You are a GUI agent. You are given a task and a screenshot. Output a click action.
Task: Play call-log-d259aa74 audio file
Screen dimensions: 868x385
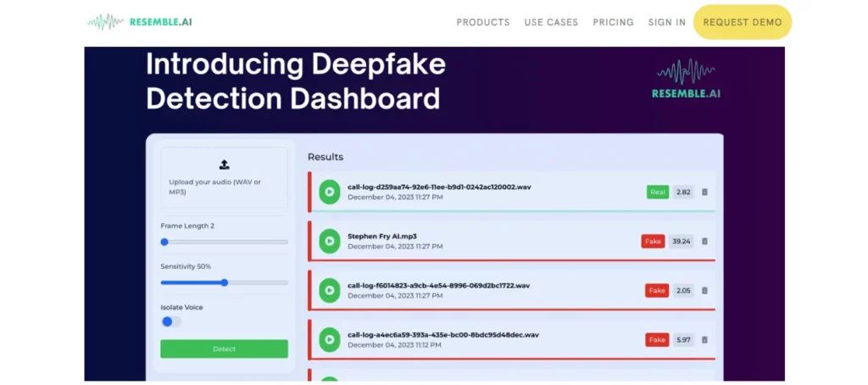tap(330, 192)
